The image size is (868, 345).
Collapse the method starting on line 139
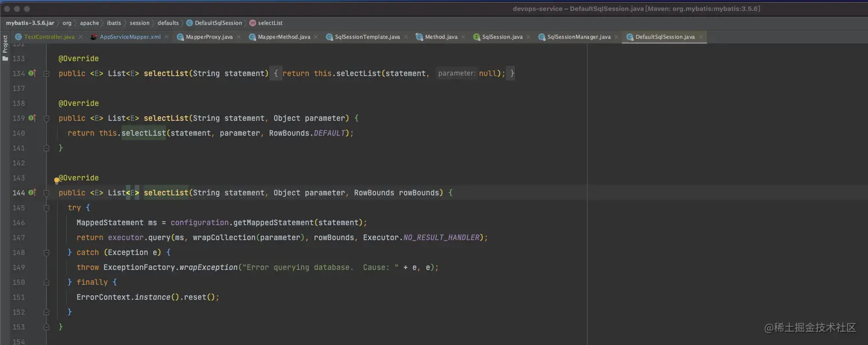pos(46,118)
